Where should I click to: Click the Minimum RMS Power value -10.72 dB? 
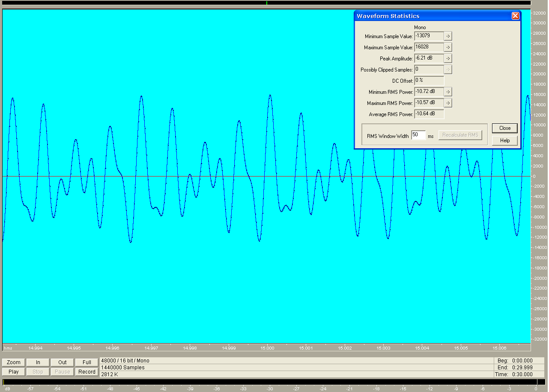click(429, 92)
